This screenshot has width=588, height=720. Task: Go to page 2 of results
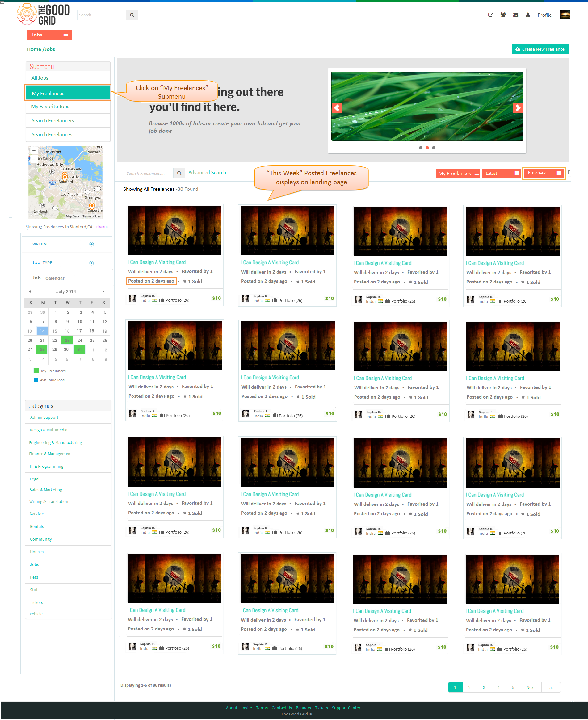[469, 688]
